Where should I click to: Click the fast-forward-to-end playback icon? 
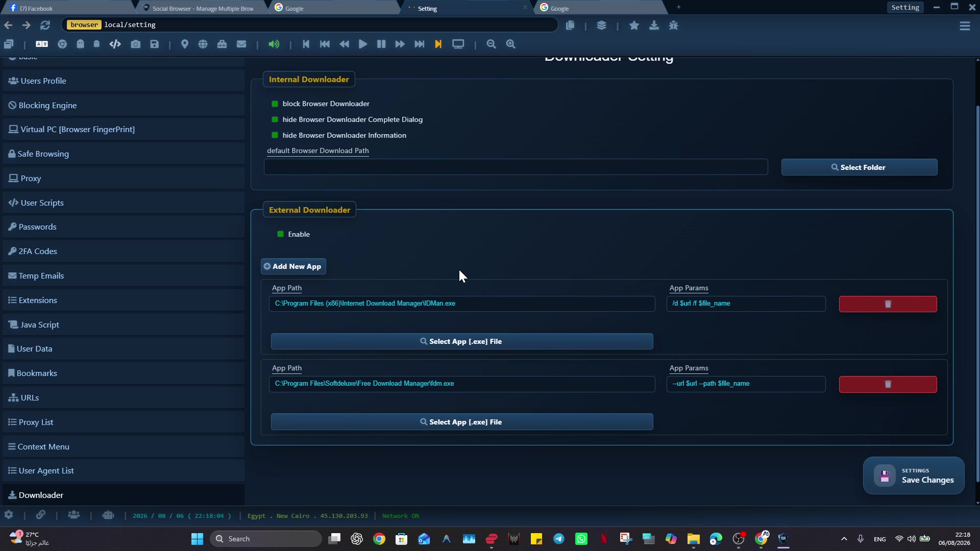tap(420, 44)
